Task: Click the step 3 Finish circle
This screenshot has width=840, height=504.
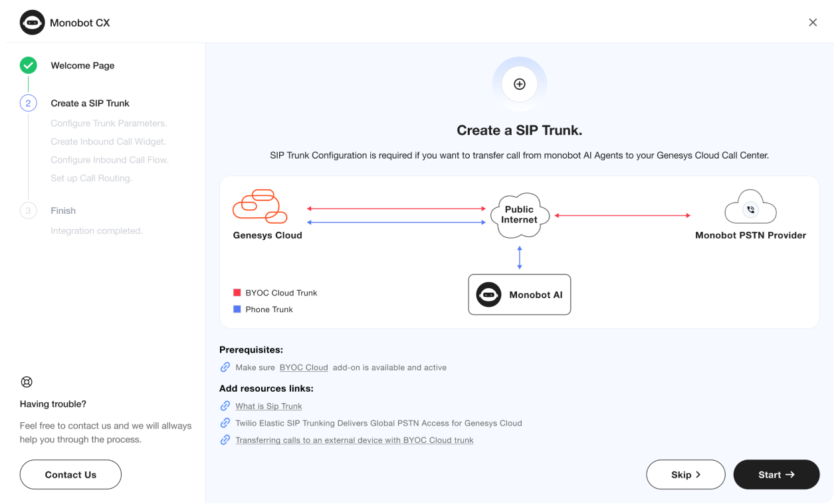Action: [28, 210]
